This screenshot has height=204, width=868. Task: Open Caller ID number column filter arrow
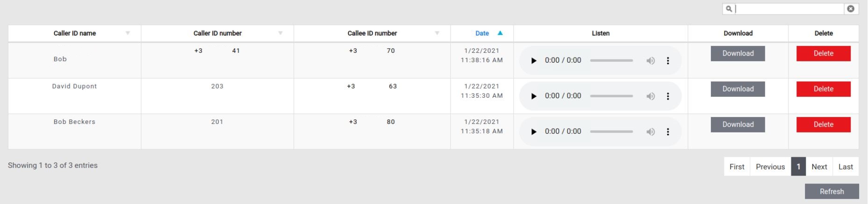[x=280, y=33]
